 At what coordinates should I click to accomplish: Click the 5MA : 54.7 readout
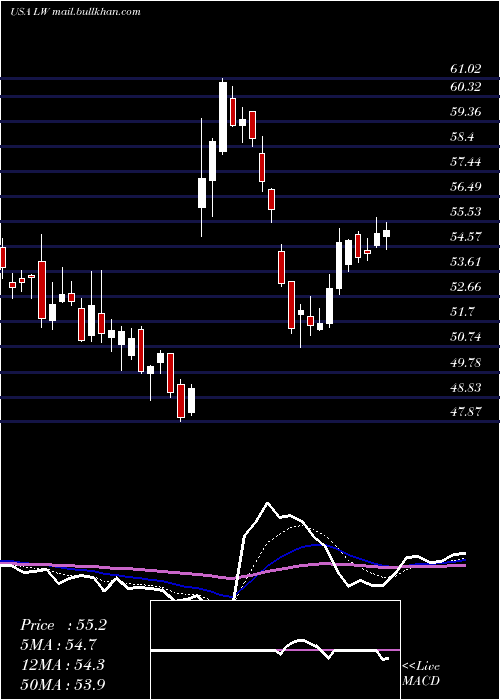[x=58, y=645]
